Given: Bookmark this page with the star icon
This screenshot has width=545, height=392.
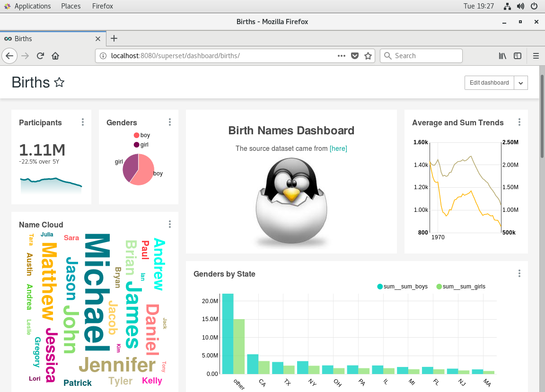Looking at the screenshot, I should [x=368, y=56].
